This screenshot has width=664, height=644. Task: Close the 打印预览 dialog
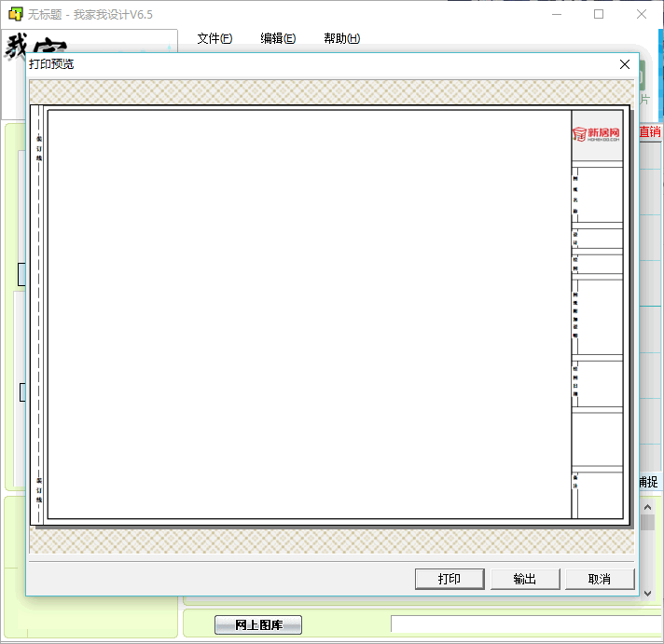pyautogui.click(x=625, y=64)
